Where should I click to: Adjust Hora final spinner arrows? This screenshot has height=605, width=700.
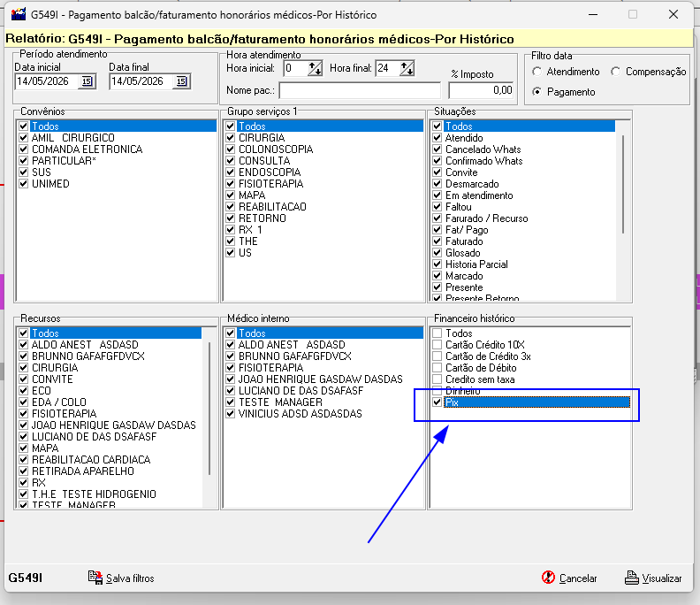click(407, 68)
